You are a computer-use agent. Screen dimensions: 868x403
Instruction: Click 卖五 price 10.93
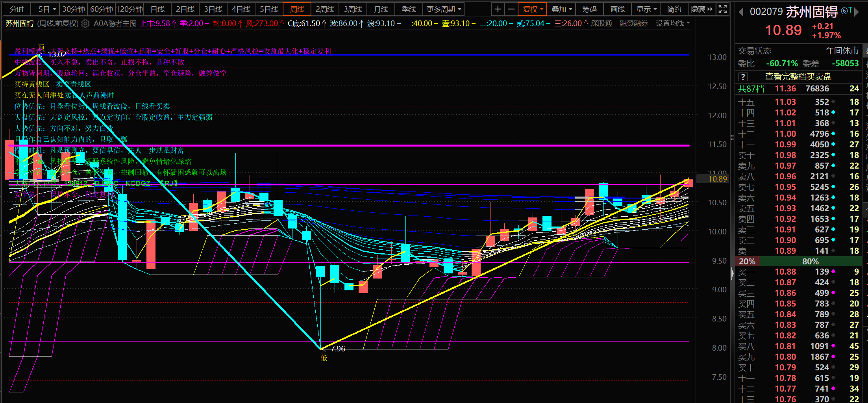(785, 208)
